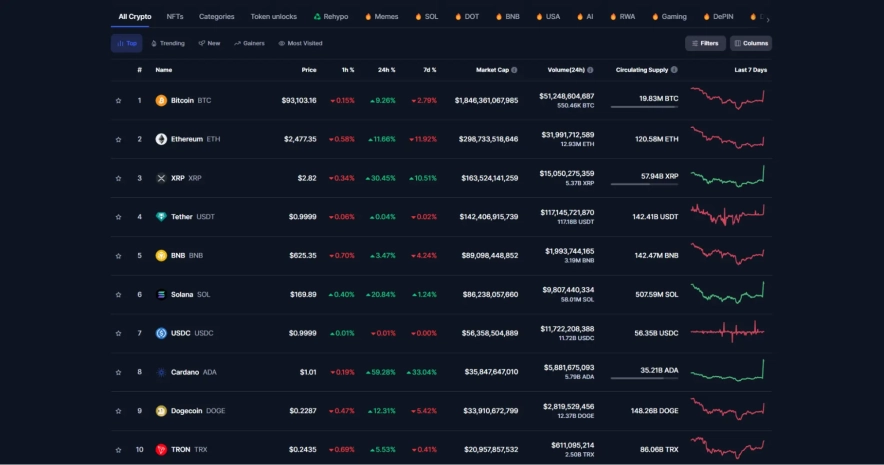Select the Gainers filter

pyautogui.click(x=249, y=43)
